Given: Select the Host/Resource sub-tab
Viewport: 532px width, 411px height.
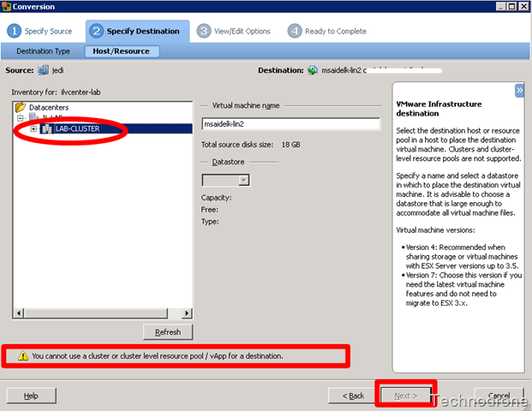Looking at the screenshot, I should [x=122, y=51].
